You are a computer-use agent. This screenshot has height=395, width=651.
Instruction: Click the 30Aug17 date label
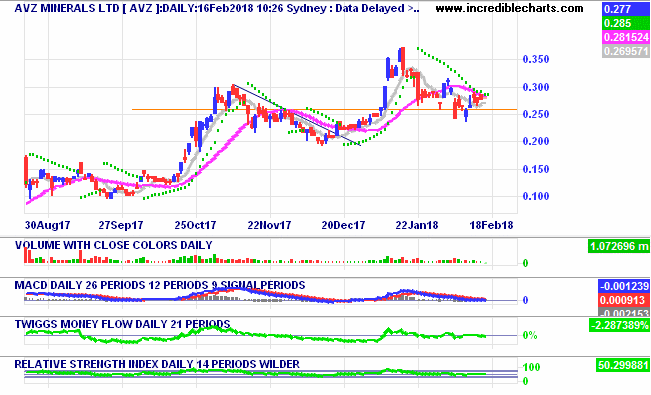pyautogui.click(x=47, y=225)
